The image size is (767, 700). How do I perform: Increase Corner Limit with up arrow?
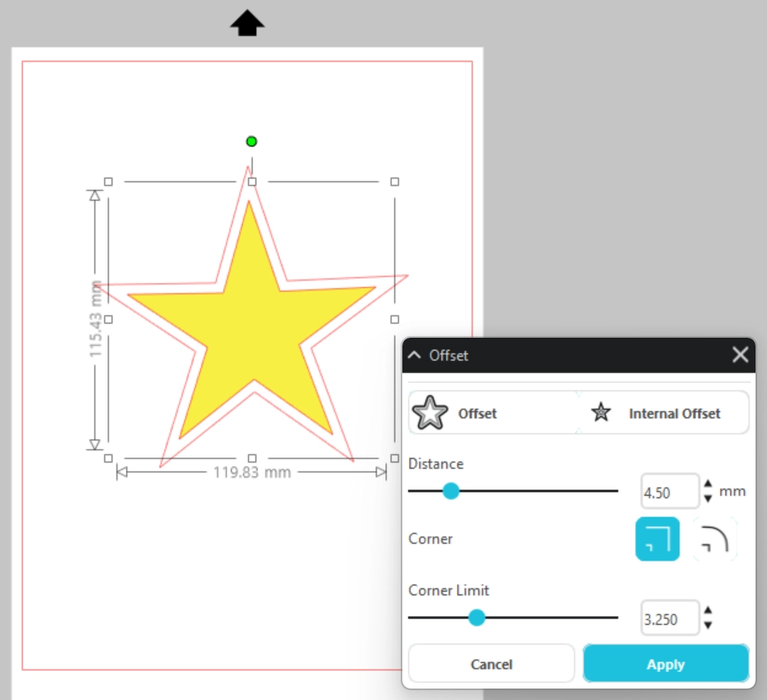(708, 611)
